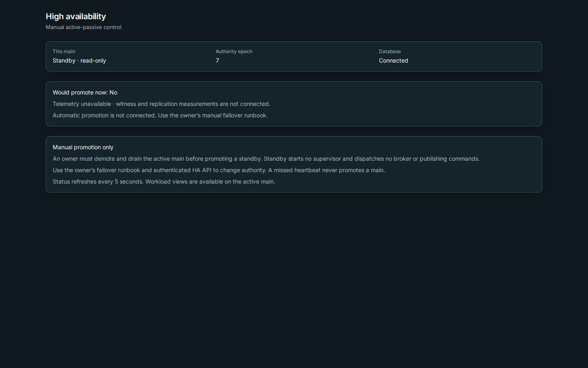Select the "Status refreshes every 5 seconds" line

[164, 182]
